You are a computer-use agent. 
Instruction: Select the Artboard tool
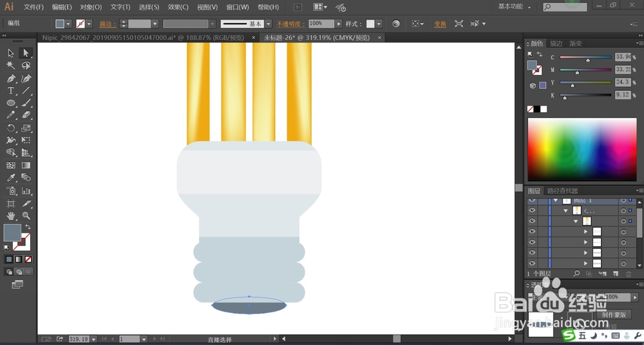pos(11,203)
